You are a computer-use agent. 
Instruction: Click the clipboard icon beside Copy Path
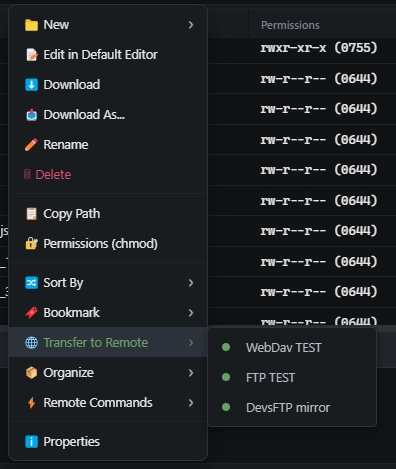pyautogui.click(x=31, y=214)
